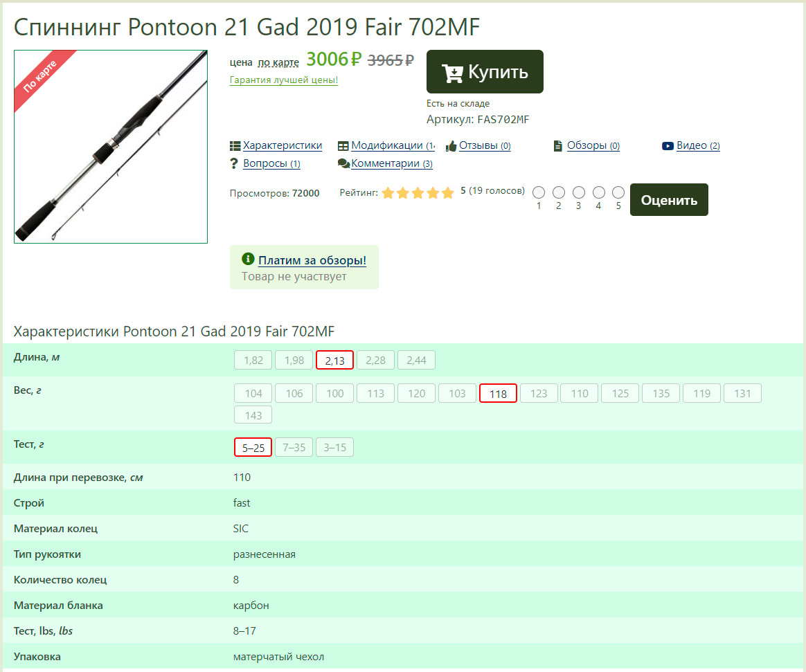Choose weight option 106
This screenshot has height=672, width=806.
[294, 394]
